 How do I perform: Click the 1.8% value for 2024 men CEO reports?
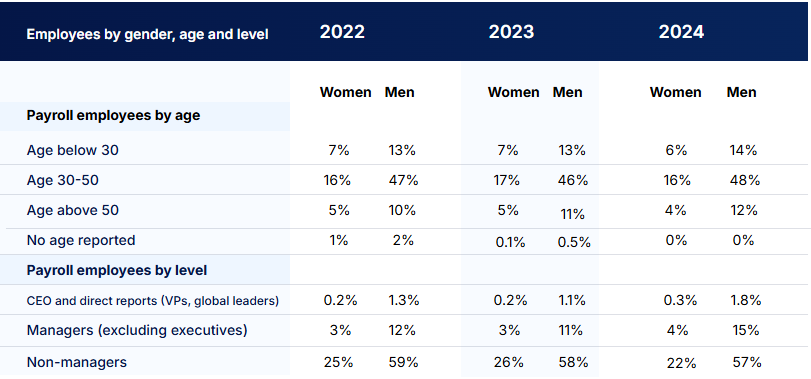pyautogui.click(x=745, y=301)
